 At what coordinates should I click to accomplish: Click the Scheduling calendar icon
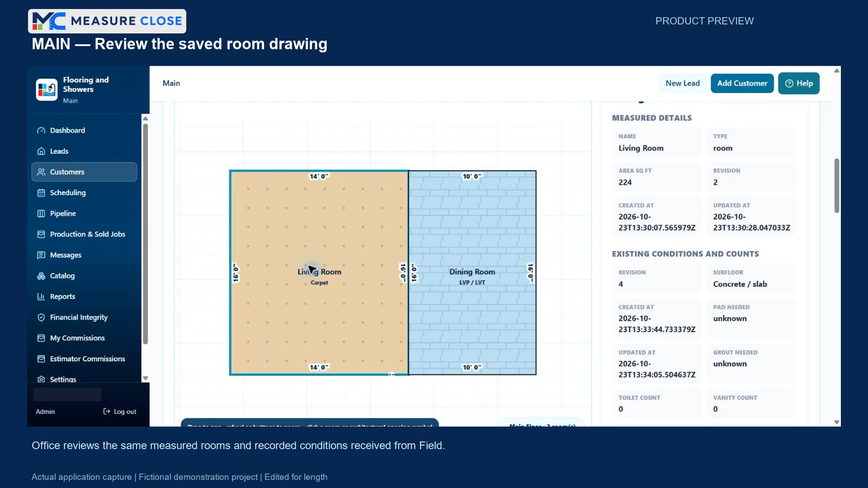tap(41, 193)
